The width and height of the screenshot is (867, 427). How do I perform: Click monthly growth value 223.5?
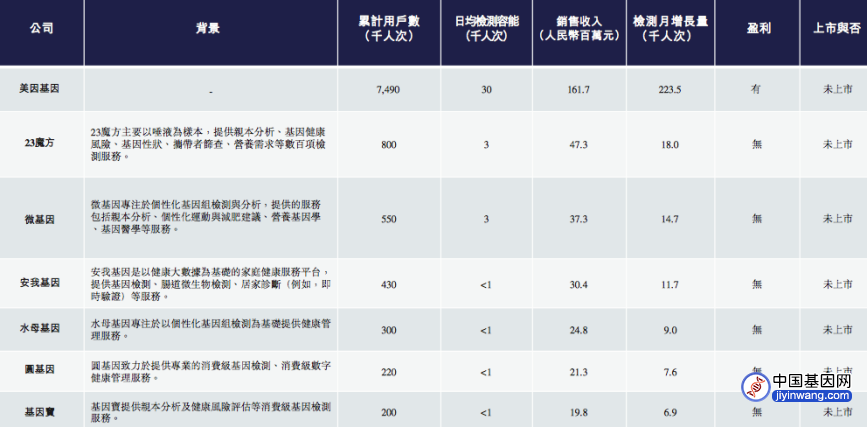click(670, 89)
